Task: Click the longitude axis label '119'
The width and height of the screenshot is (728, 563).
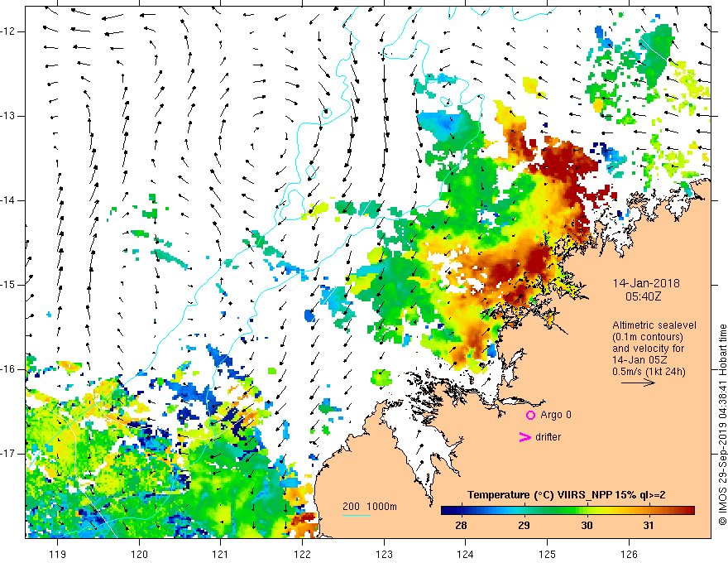Action: click(x=58, y=554)
